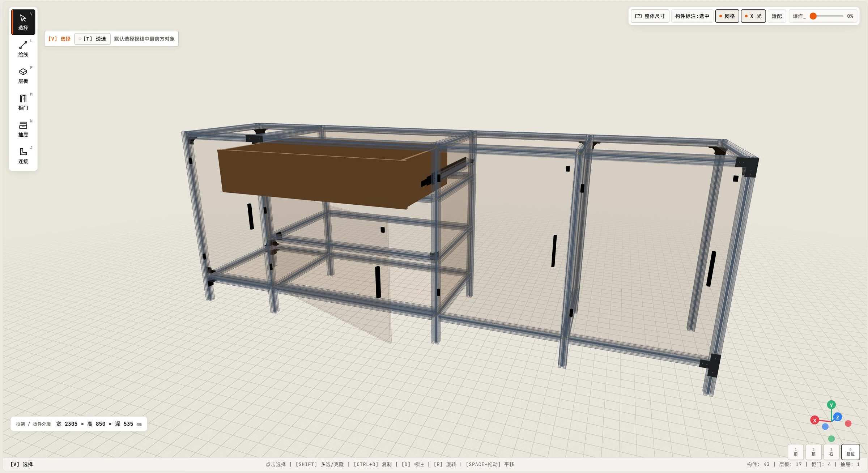Image resolution: width=868 pixels, height=473 pixels.
Task: Click the 宽 2305 width value
Action: 67,424
